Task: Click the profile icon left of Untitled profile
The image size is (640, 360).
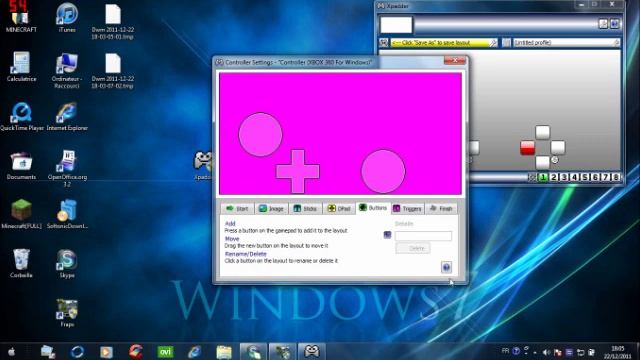Action: point(506,42)
